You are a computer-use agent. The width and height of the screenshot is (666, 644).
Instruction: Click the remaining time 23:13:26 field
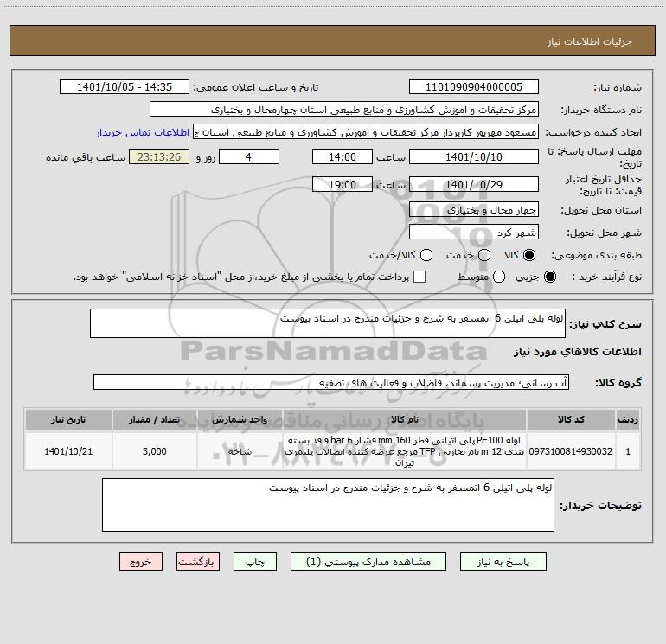pos(159,157)
